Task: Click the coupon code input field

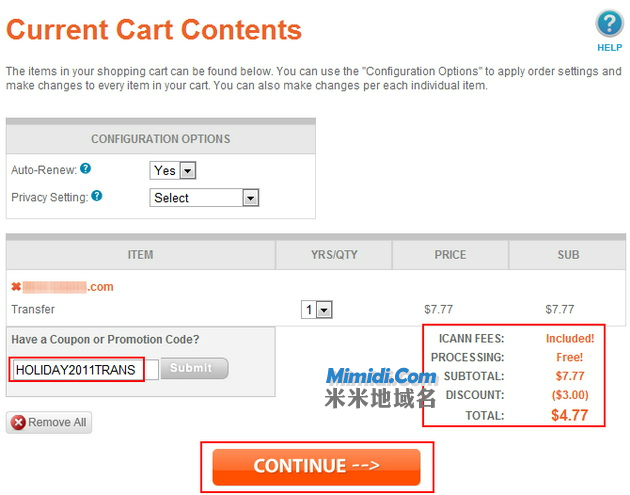Action: (86, 369)
